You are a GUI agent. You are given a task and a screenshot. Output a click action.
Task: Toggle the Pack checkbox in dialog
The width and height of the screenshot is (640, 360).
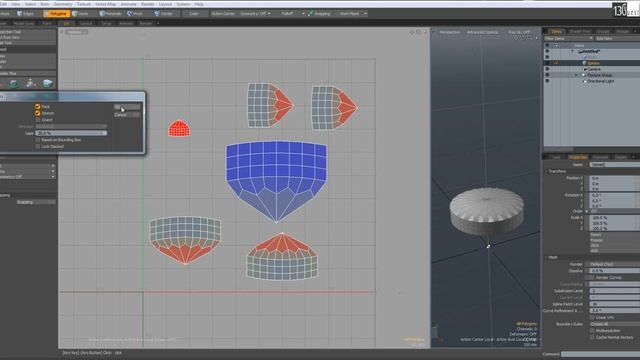coord(38,107)
